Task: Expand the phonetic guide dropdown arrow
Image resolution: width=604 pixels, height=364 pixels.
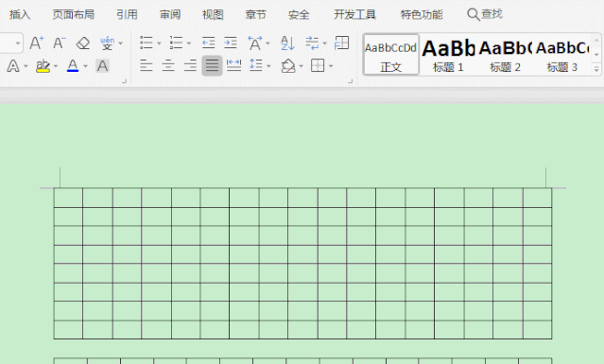Action: pyautogui.click(x=121, y=43)
